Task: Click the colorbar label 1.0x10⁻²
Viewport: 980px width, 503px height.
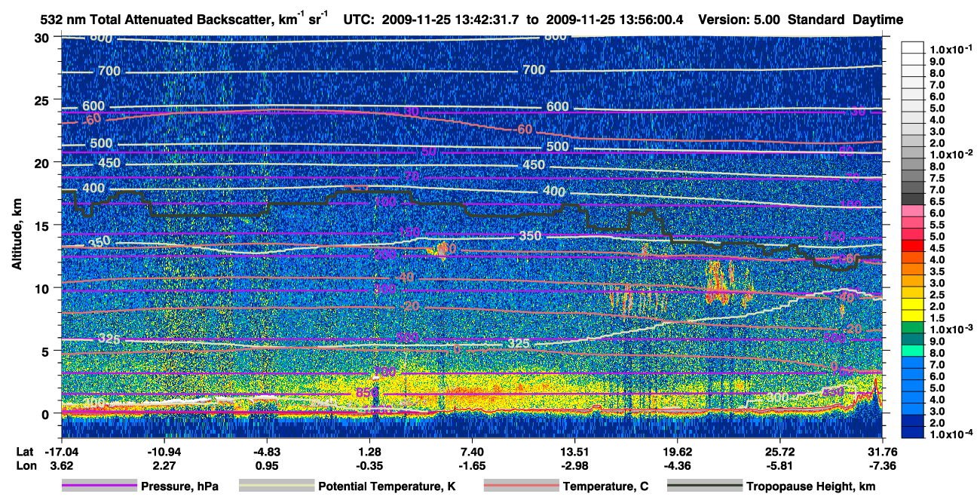Action: [x=953, y=154]
